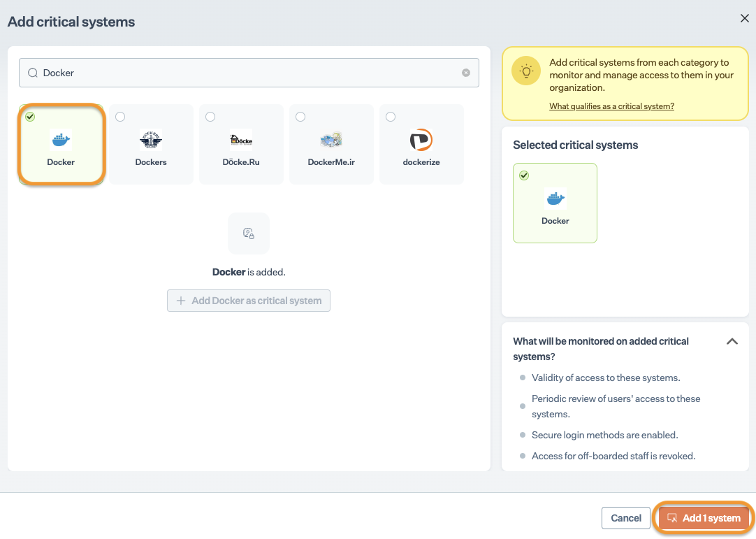Click 'Access for off-boarded staff is revoked.' text

pyautogui.click(x=613, y=456)
